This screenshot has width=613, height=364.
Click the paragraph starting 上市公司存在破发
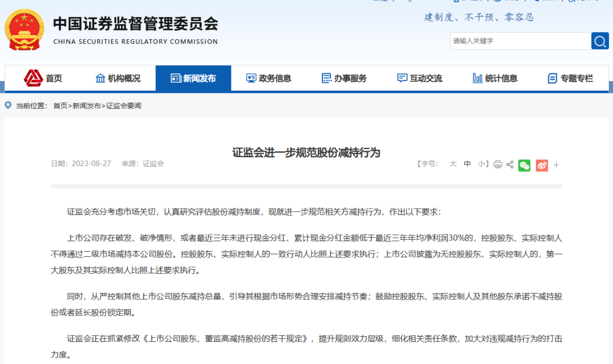(306, 254)
